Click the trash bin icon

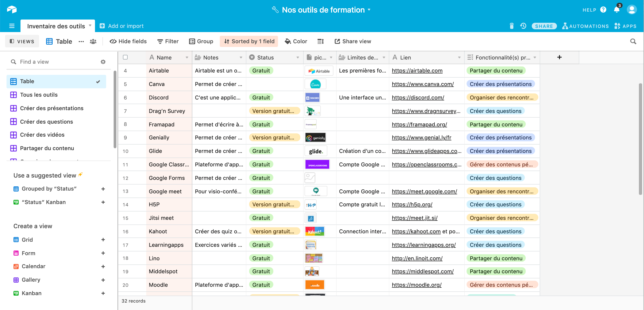click(x=512, y=26)
